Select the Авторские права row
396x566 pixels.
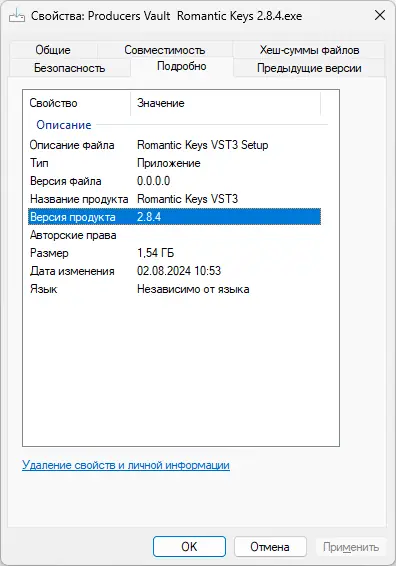(174, 235)
